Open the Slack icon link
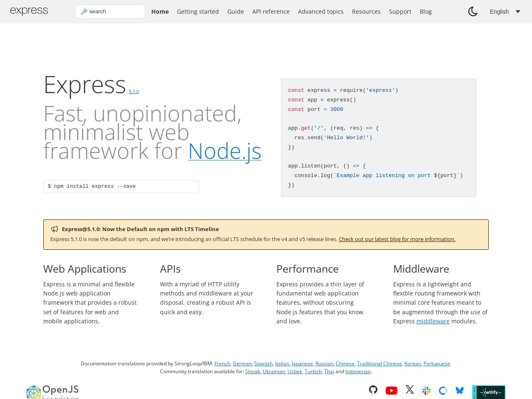Screen dimensions: 532x399 tap(426, 390)
